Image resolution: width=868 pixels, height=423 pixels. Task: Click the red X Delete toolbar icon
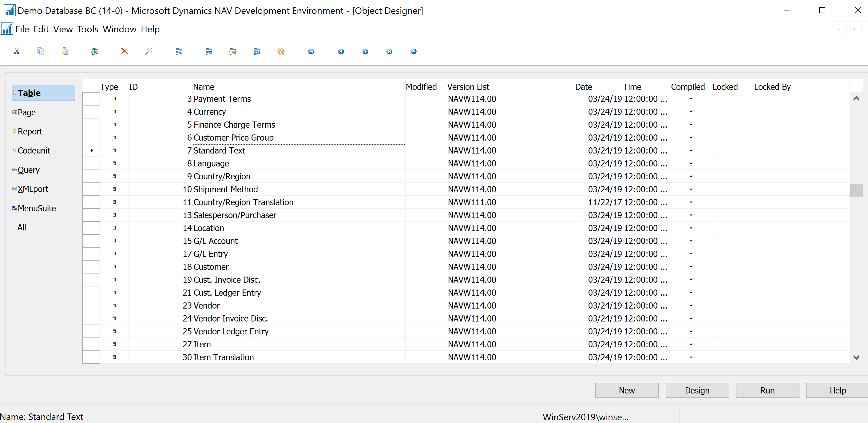pyautogui.click(x=124, y=51)
